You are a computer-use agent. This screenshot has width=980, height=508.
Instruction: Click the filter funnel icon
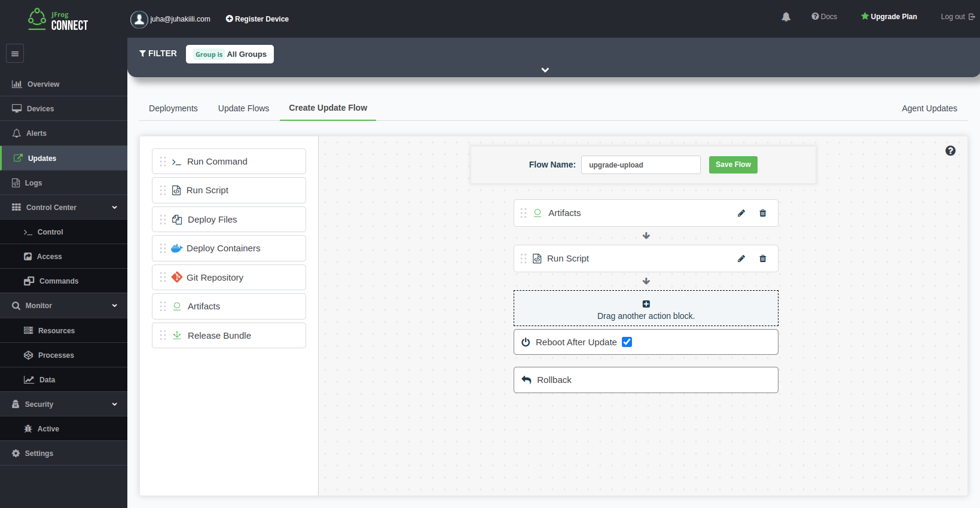pyautogui.click(x=142, y=53)
